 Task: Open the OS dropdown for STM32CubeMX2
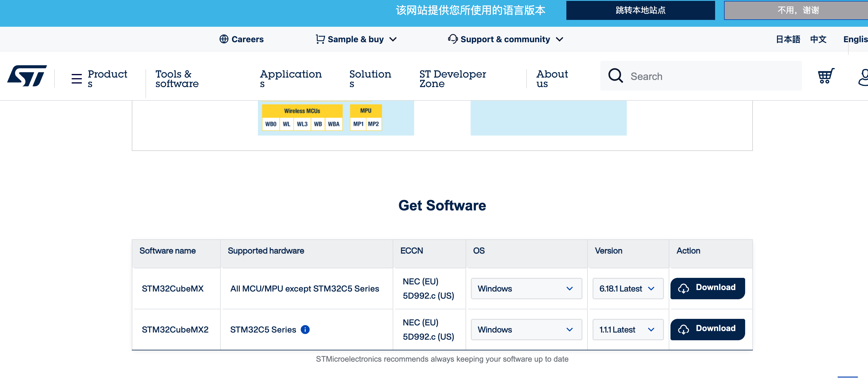(x=526, y=330)
